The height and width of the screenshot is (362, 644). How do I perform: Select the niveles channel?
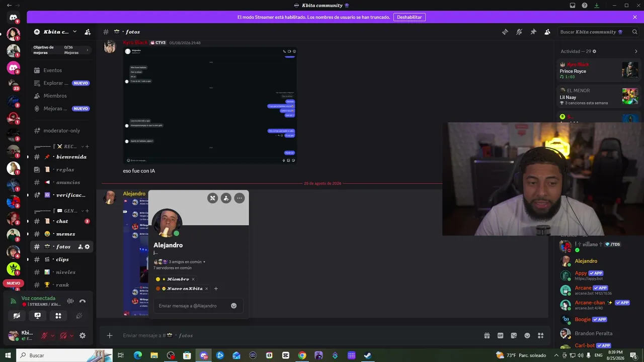click(62, 272)
